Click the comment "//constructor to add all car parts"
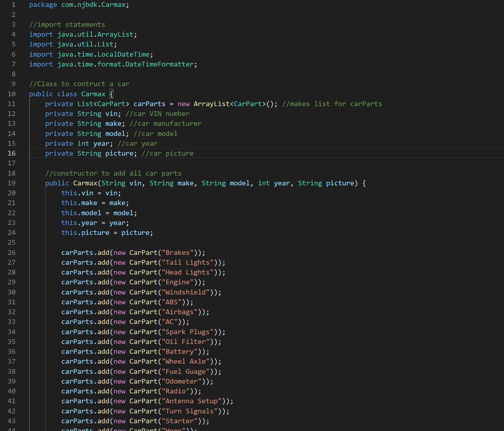This screenshot has width=504, height=431. pos(113,173)
